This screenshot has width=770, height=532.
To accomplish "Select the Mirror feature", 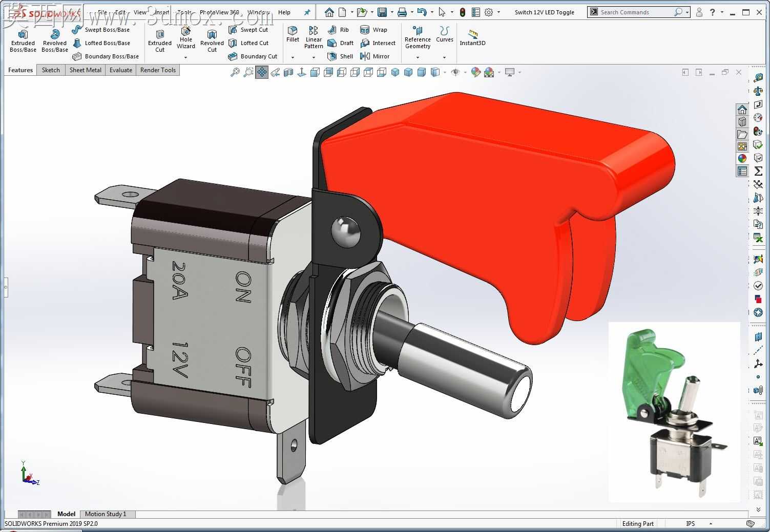I will pyautogui.click(x=375, y=56).
